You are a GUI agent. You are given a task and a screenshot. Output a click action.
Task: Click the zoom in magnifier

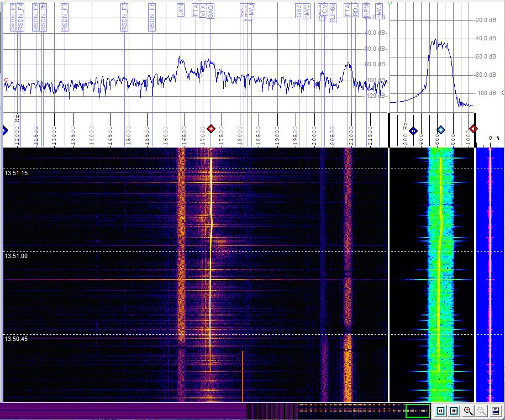click(x=468, y=411)
